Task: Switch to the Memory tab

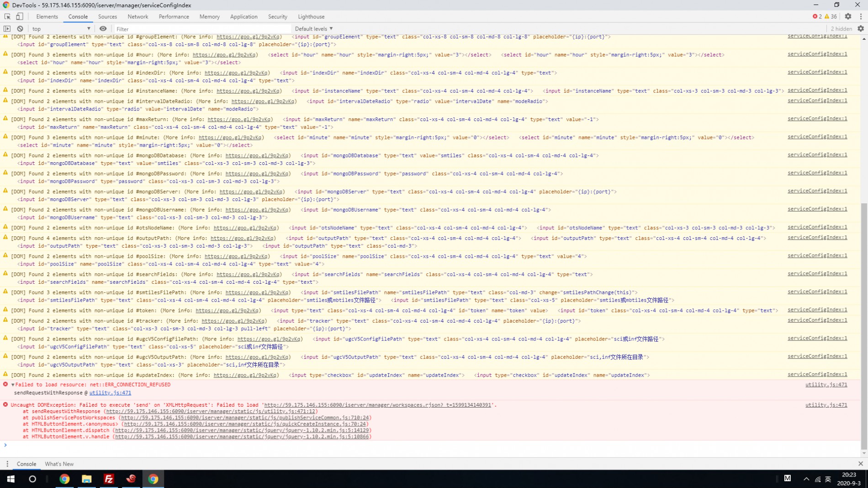Action: [x=209, y=16]
